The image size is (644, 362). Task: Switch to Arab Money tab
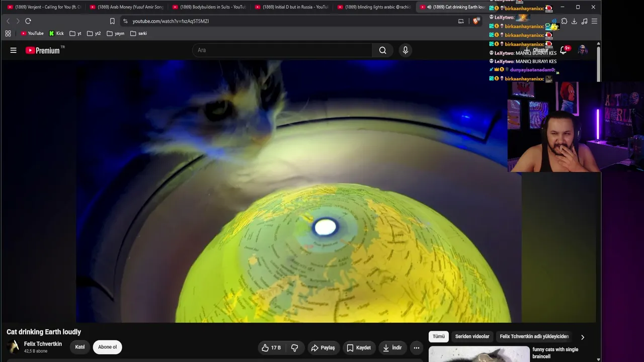tap(127, 7)
